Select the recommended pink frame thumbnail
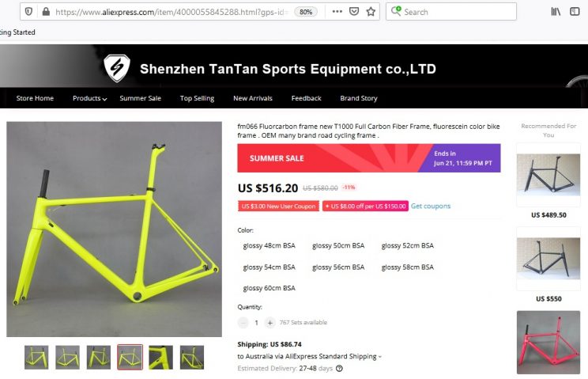Screen dimensions: 588x379 [x=548, y=343]
